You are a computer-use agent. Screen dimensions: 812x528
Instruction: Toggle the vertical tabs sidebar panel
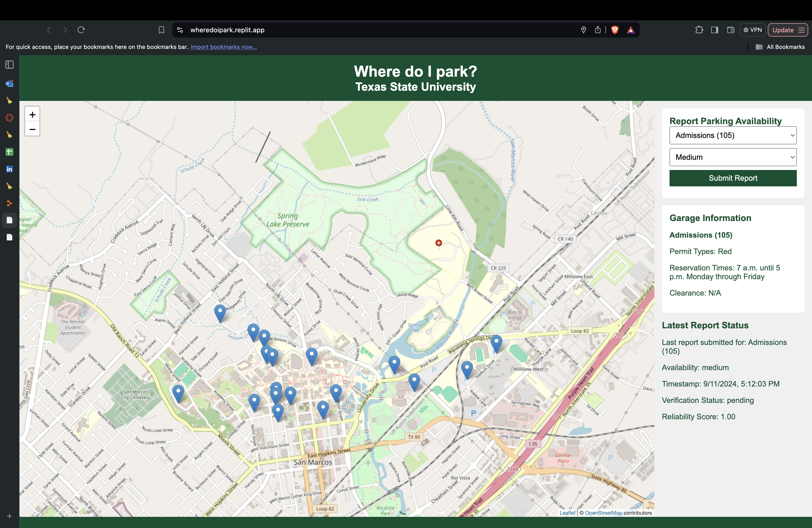click(9, 65)
